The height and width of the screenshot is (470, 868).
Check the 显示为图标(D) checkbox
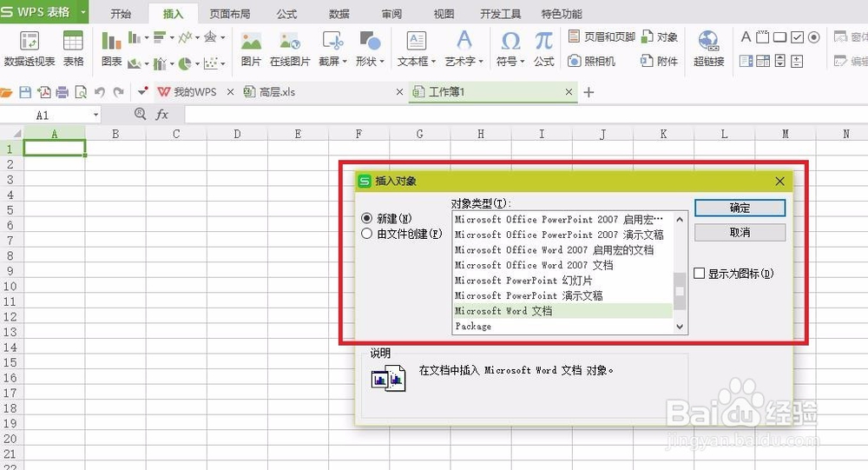699,274
